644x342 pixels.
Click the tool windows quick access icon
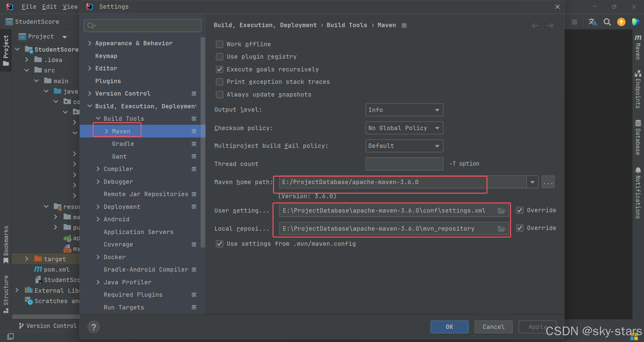[x=10, y=336]
